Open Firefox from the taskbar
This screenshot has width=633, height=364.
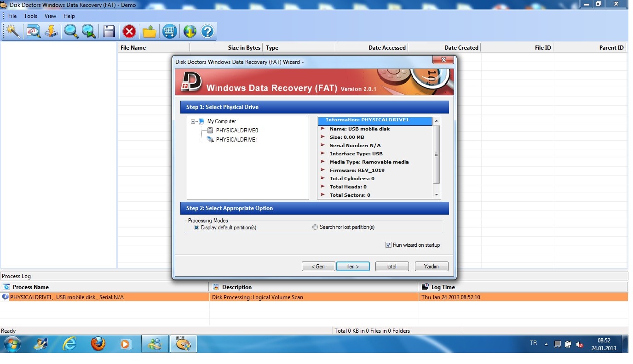pos(98,344)
